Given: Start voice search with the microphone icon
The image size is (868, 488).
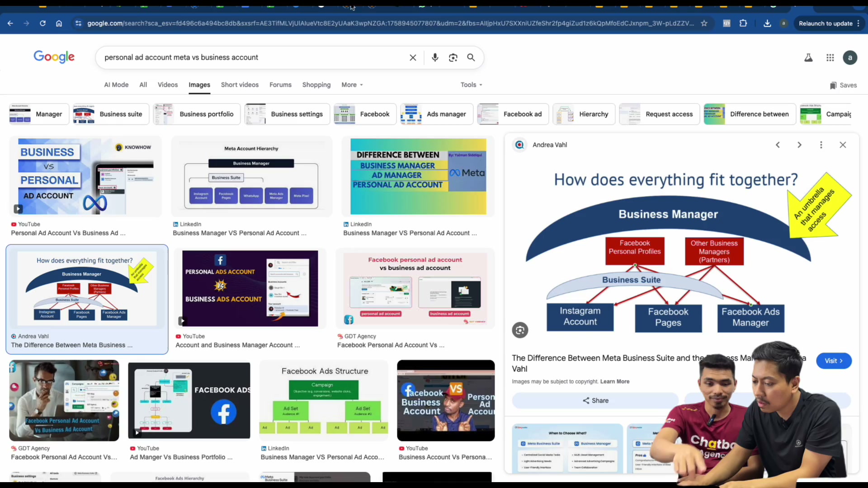Looking at the screenshot, I should 435,57.
